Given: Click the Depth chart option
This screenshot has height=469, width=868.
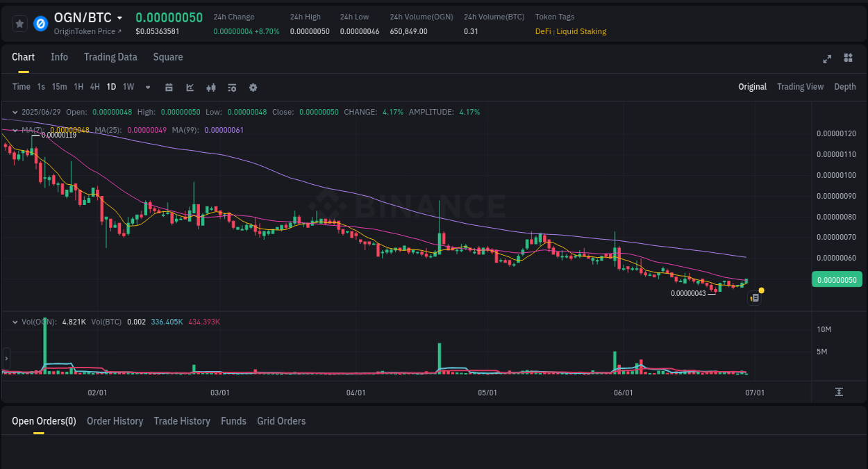Looking at the screenshot, I should 844,87.
